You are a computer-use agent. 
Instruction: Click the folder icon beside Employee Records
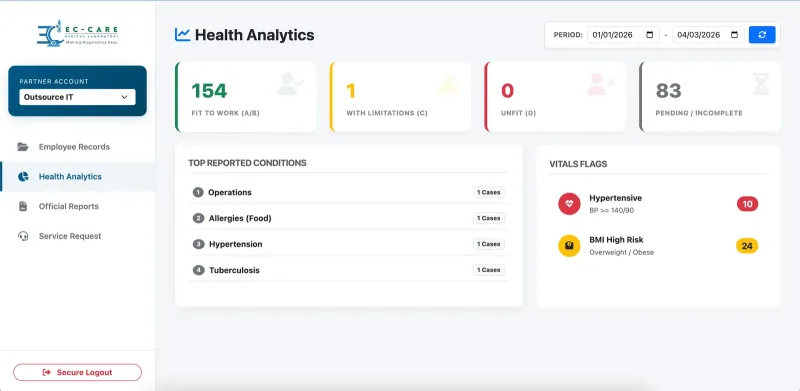pos(23,147)
